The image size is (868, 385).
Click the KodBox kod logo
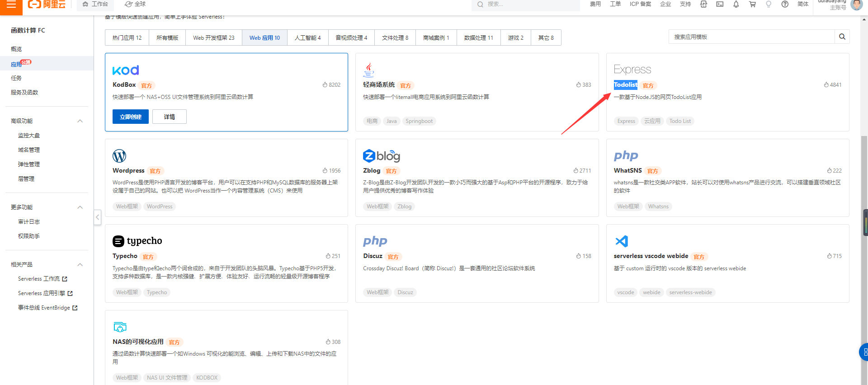[126, 70]
